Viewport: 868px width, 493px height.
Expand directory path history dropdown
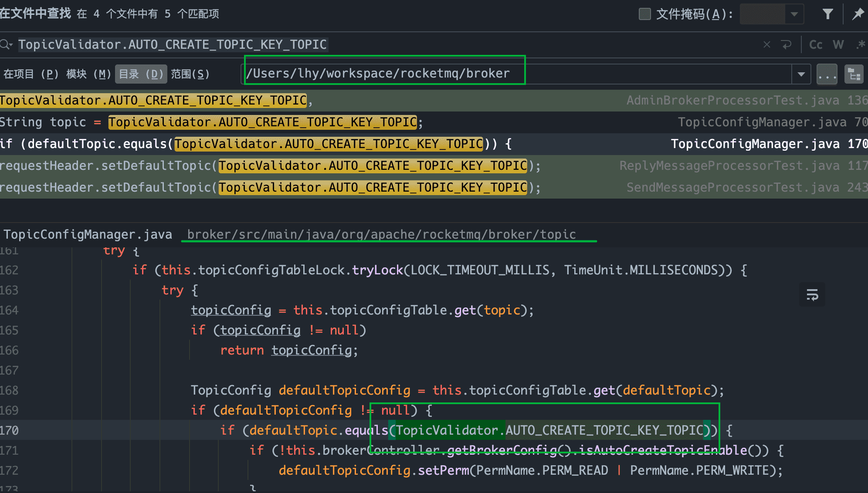(801, 74)
